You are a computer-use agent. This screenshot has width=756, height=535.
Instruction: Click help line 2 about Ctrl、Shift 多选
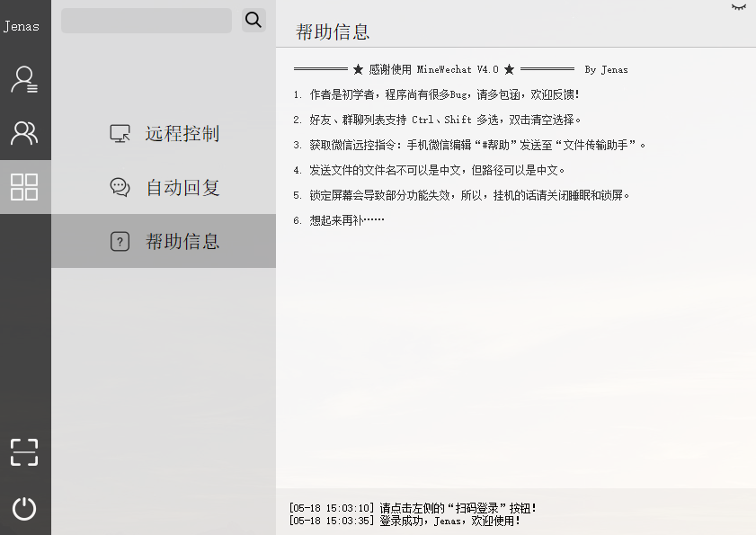(437, 120)
